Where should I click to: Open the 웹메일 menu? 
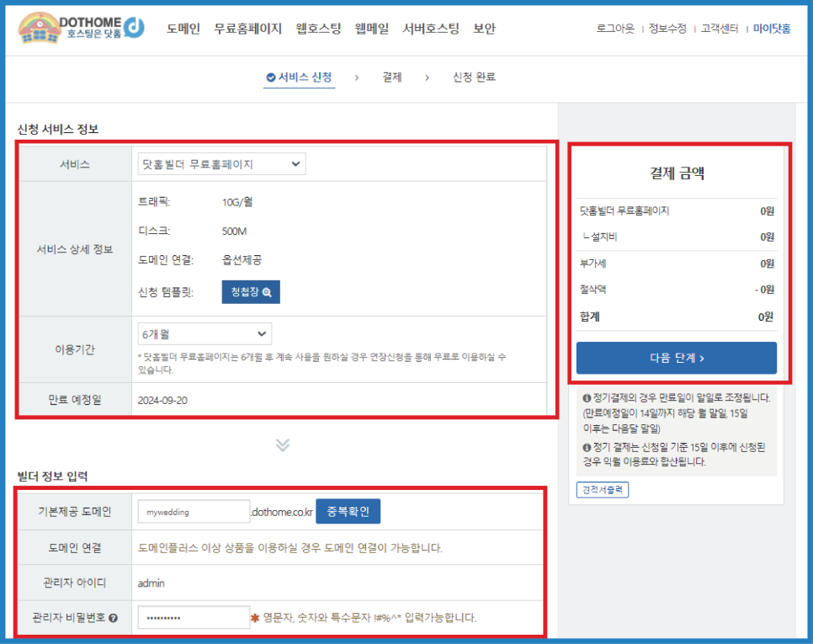(x=372, y=29)
